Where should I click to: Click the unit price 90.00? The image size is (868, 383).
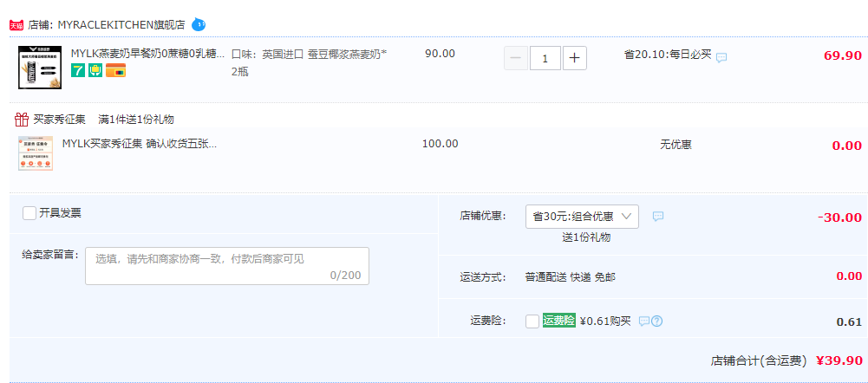[x=441, y=54]
